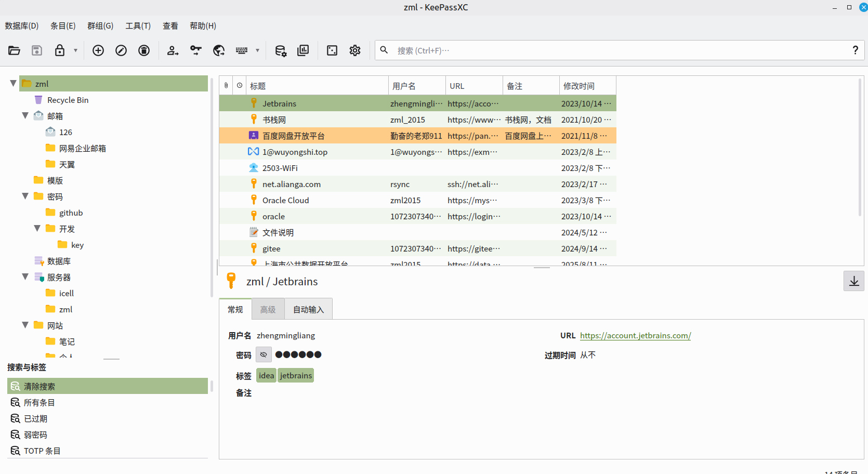Open the auto-type dropdown arrow in the toolbar
Image resolution: width=868 pixels, height=474 pixels.
257,50
